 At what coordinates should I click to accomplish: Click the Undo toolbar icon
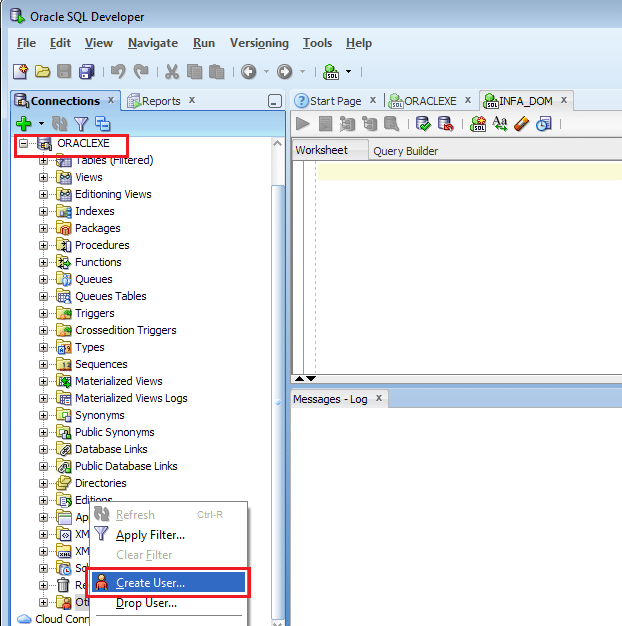118,72
